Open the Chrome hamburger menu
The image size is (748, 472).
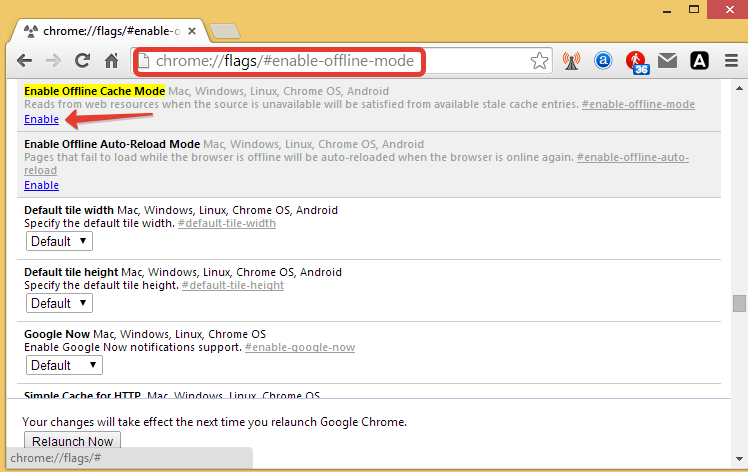731,61
